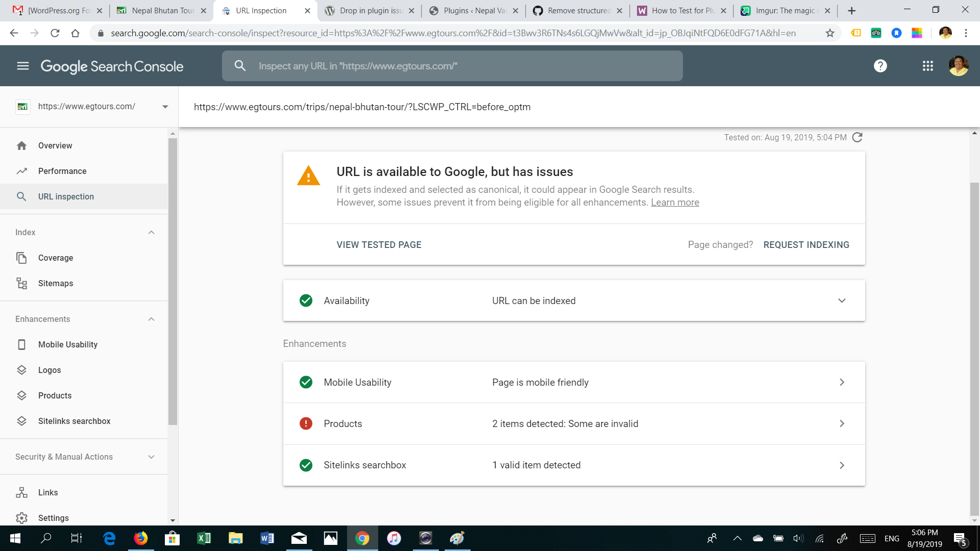Bookmark this page with the star icon
Viewport: 980px width, 551px height.
point(830,33)
